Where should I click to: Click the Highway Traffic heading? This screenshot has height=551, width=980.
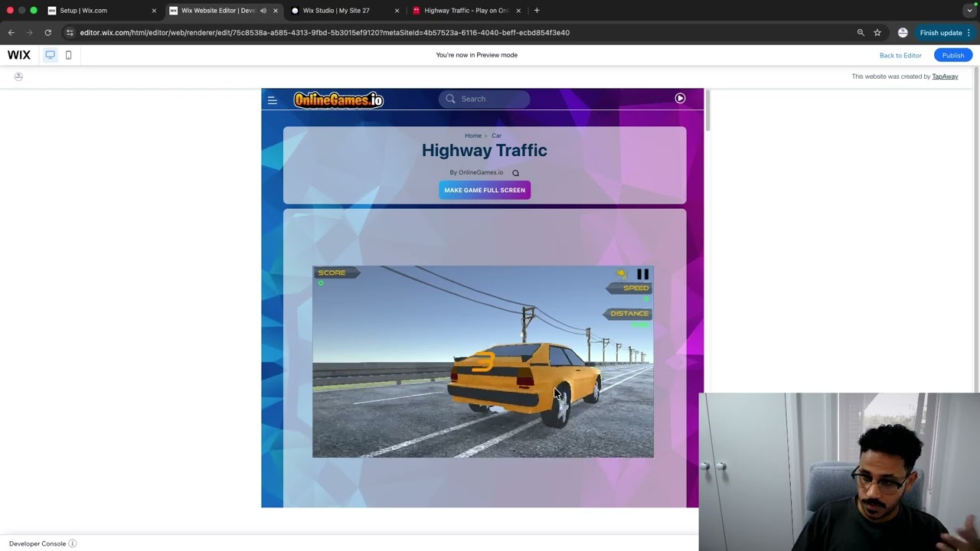485,150
